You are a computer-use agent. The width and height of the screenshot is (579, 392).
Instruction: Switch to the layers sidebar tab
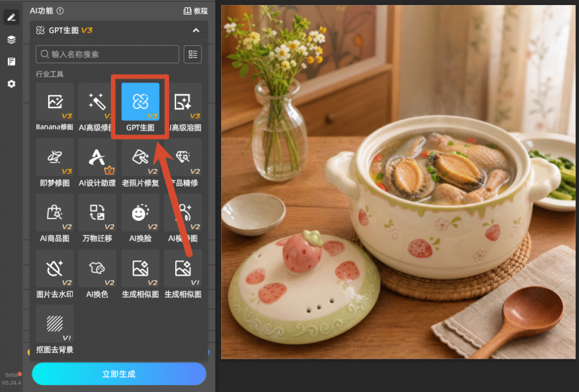(11, 40)
